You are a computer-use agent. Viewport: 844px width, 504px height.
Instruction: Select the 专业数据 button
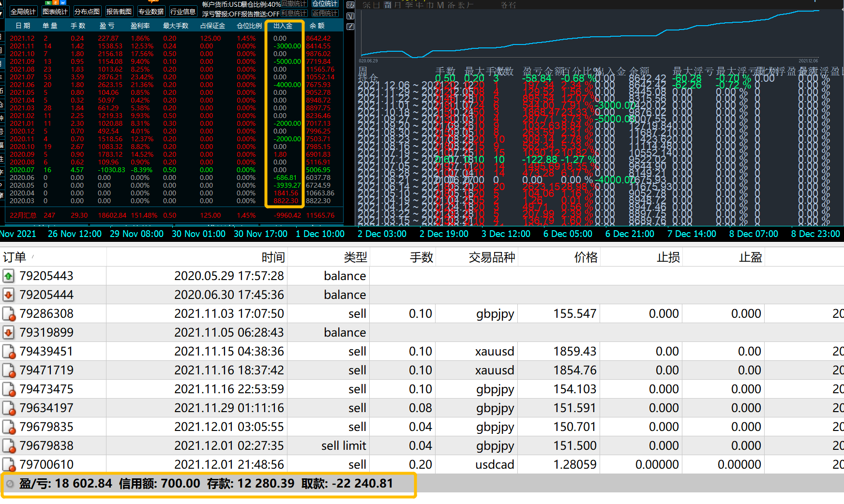coord(151,12)
